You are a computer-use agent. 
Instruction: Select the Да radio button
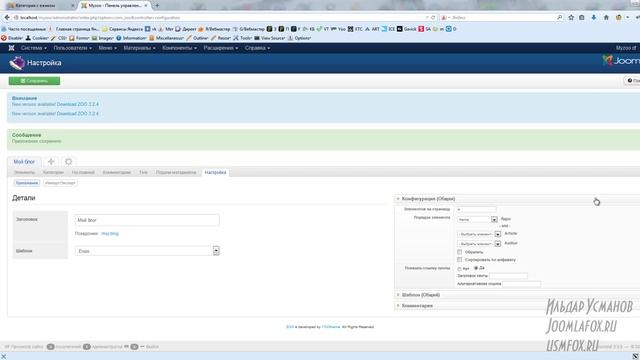point(476,268)
